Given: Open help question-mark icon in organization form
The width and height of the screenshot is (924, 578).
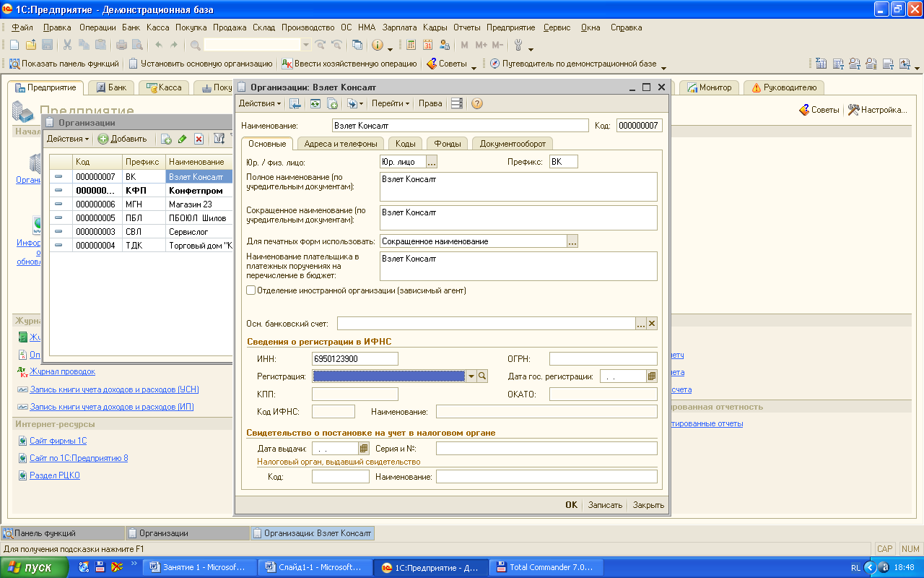Looking at the screenshot, I should click(x=476, y=103).
